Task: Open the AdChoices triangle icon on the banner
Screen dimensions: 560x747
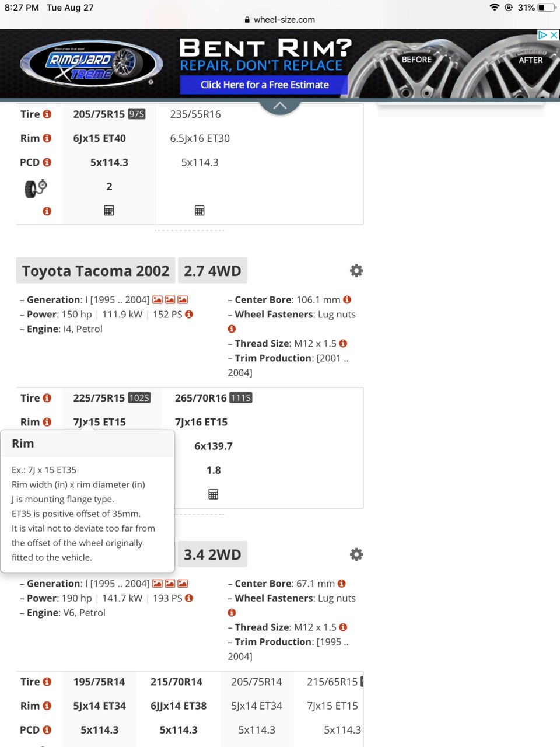Action: tap(543, 35)
